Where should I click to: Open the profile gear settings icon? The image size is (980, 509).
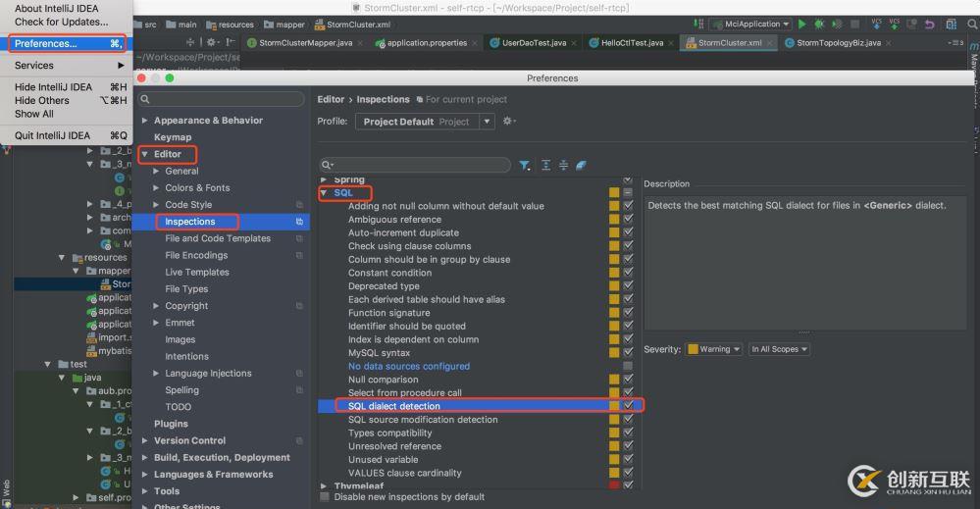(x=508, y=122)
